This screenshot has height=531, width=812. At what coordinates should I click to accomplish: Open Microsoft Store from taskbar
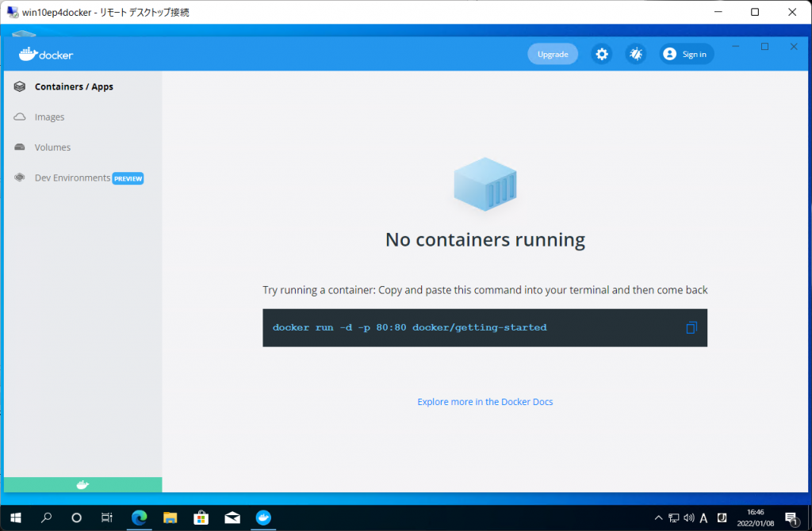tap(201, 518)
